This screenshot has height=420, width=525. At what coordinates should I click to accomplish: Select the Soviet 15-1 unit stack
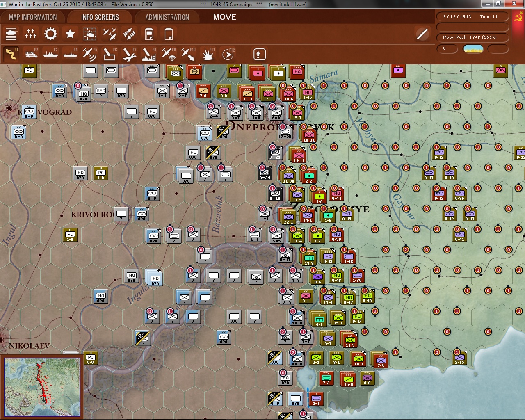click(x=338, y=318)
